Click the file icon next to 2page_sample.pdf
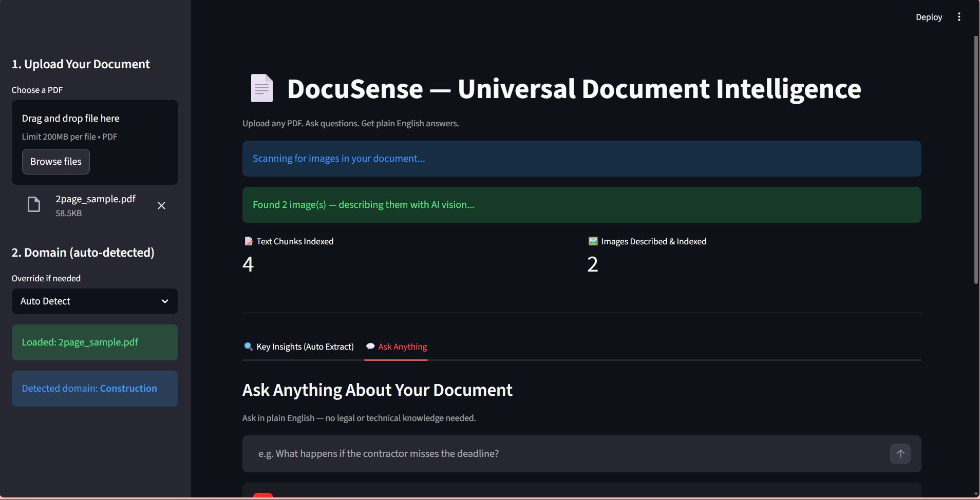This screenshot has height=500, width=980. coord(33,204)
